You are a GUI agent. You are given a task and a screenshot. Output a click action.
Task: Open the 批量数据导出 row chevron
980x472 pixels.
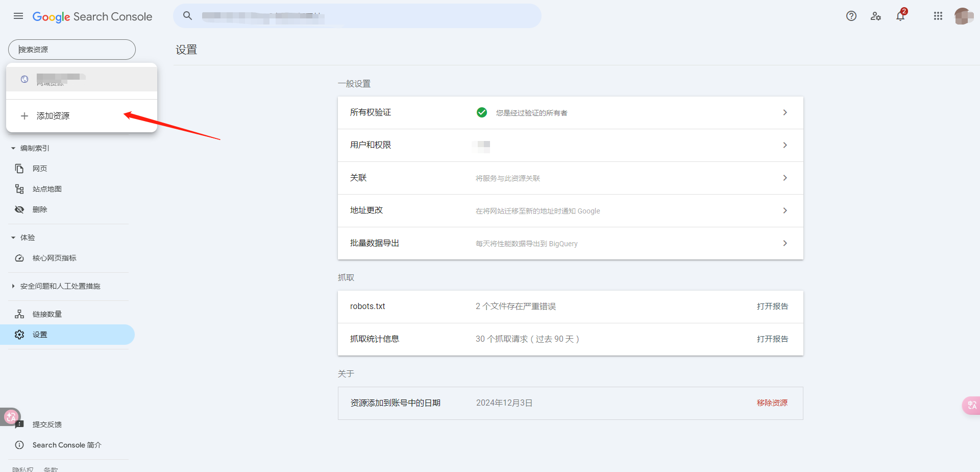coord(785,243)
